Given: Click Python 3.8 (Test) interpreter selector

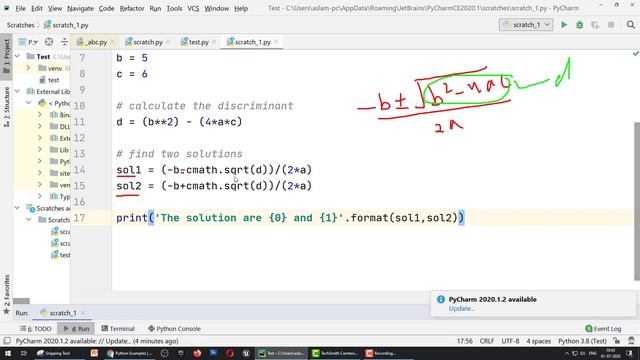Looking at the screenshot, I should 582,341.
